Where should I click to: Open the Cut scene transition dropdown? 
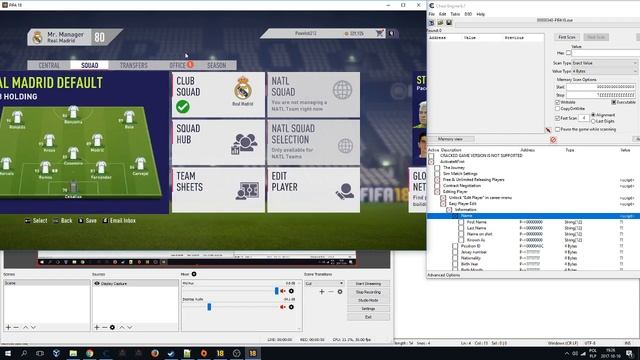pos(324,283)
